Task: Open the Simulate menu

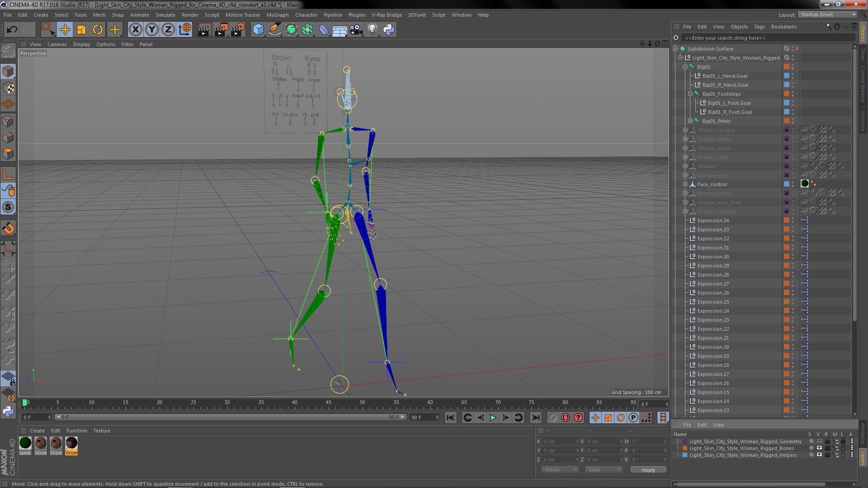Action: (165, 15)
